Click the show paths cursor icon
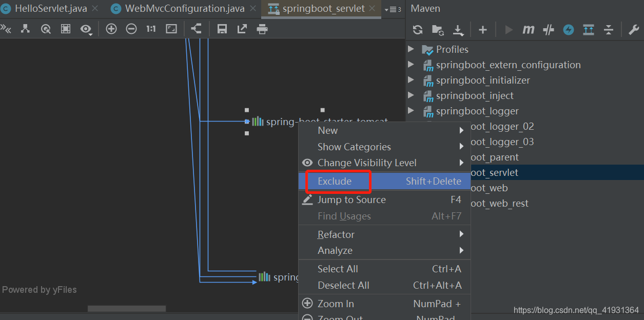Screen dimensions: 644x320 coord(46,29)
